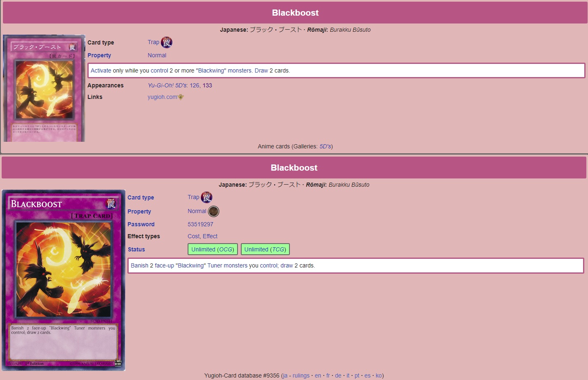Click the Trap icon in the anime card table

167,42
